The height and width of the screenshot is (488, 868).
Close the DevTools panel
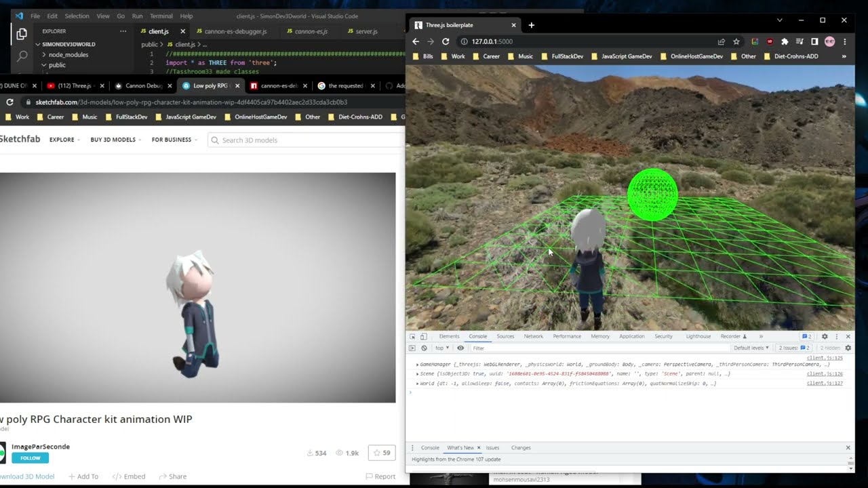pos(848,336)
